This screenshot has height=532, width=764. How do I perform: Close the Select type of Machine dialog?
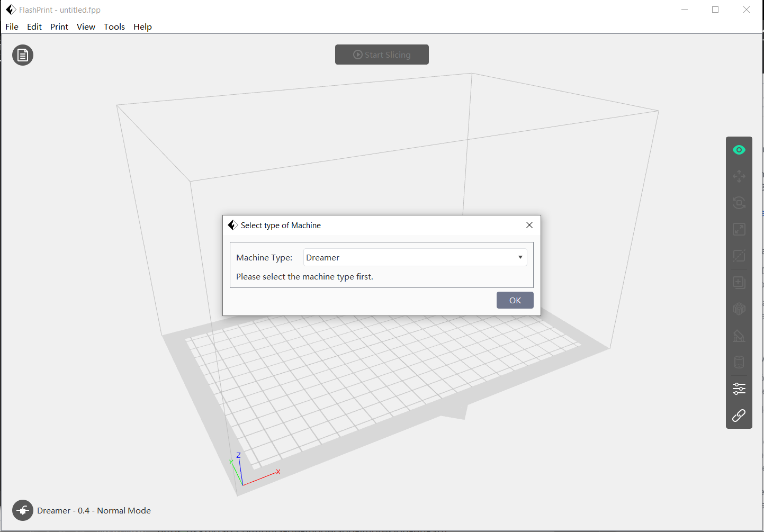[x=529, y=225]
